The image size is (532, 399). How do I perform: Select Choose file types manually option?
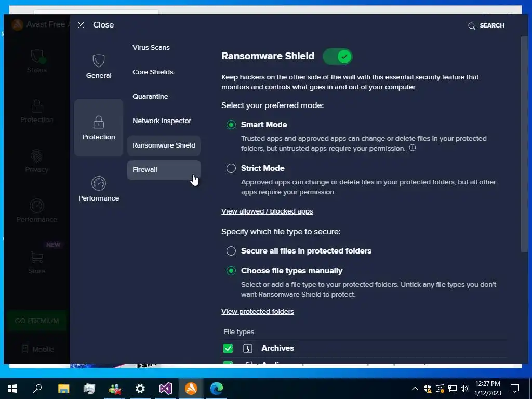(231, 271)
